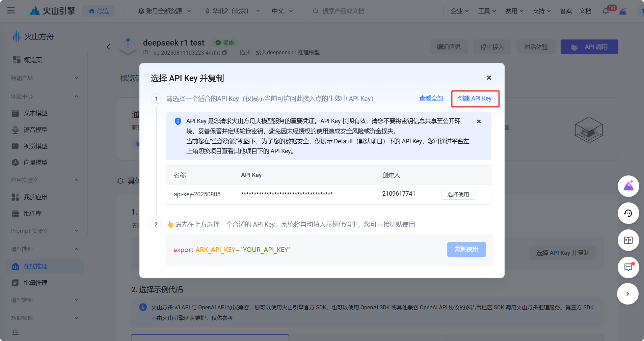Open the 企业 menu
Image resolution: width=644 pixels, height=341 pixels.
click(x=460, y=11)
